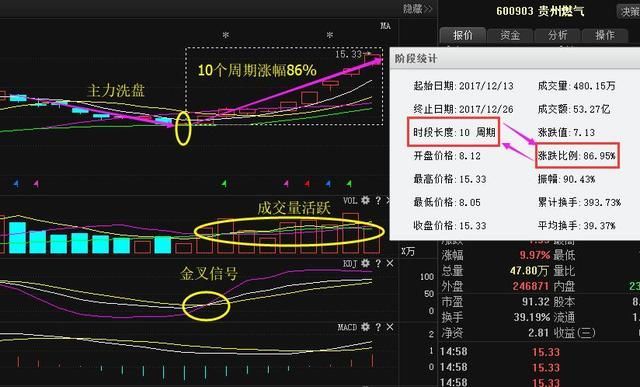The image size is (640, 387).
Task: Click the 净资 2.81 quote value
Action: [x=538, y=332]
